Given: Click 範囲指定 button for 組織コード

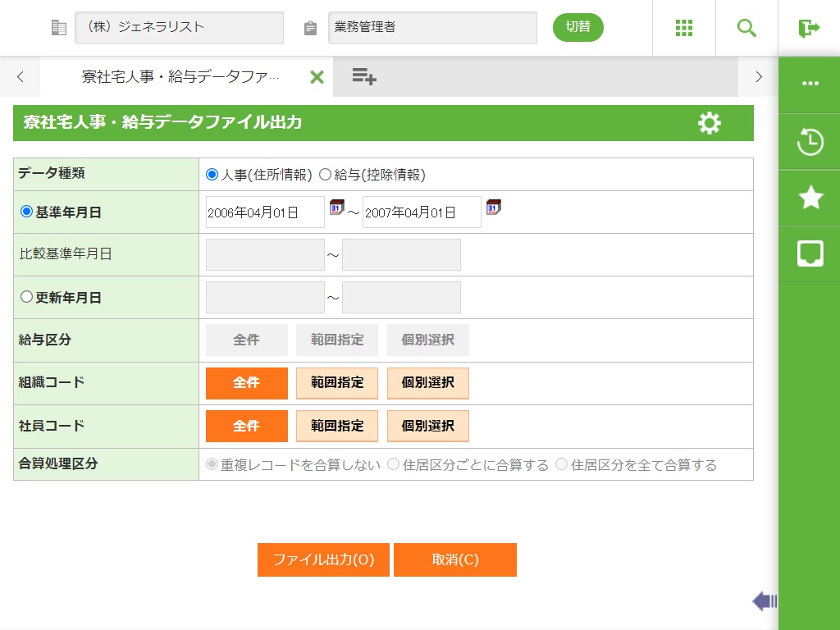Looking at the screenshot, I should (337, 383).
